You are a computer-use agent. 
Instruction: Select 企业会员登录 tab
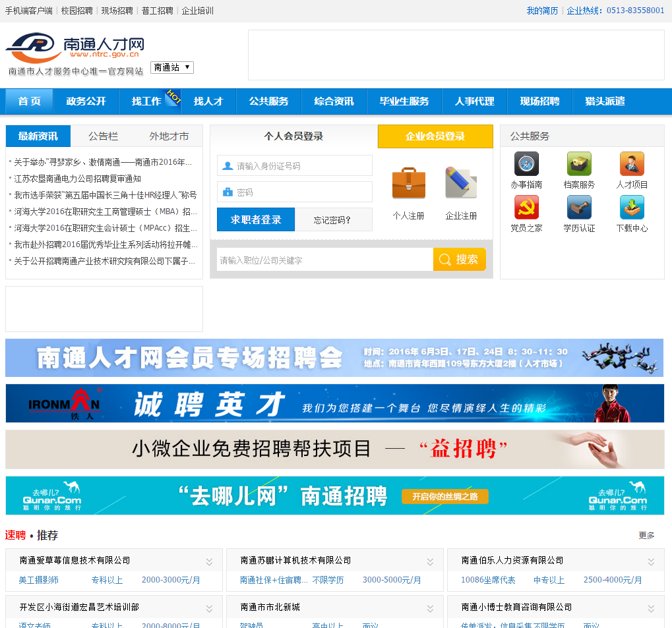pos(435,136)
